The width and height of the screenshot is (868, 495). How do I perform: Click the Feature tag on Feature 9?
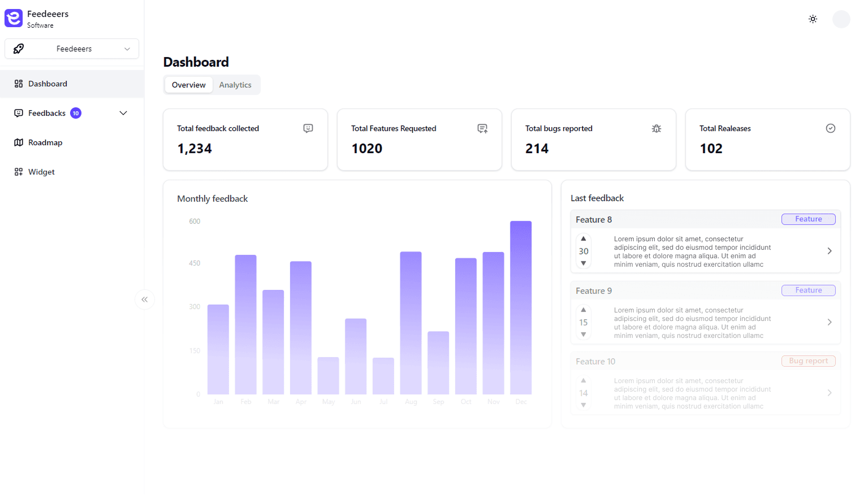tap(808, 290)
